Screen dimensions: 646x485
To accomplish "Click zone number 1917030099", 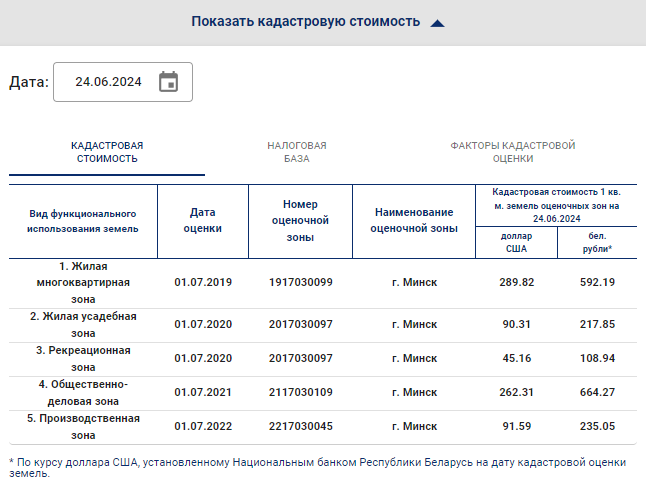I will (x=301, y=282).
